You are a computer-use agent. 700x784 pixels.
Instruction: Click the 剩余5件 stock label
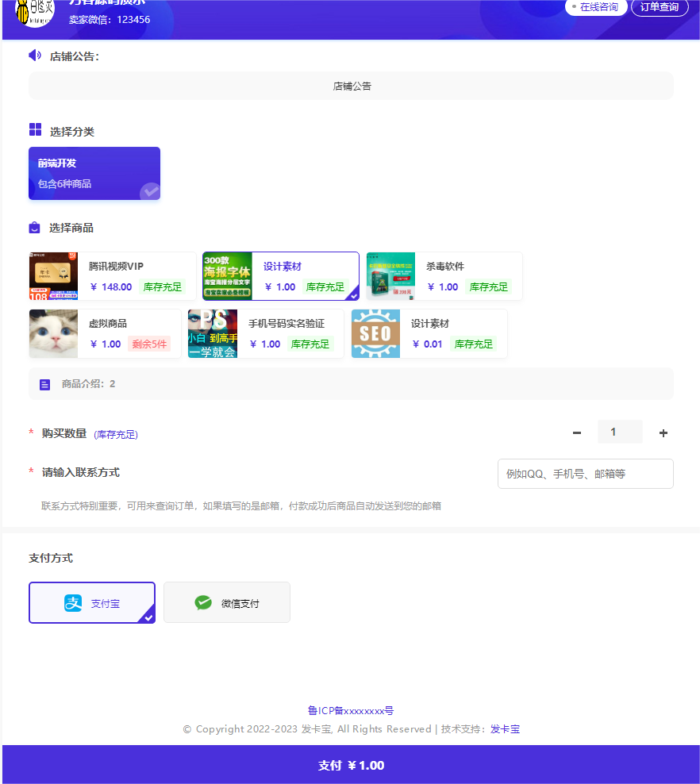(149, 344)
